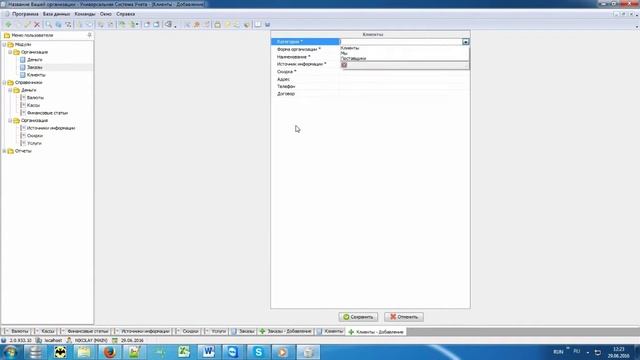Collapse the Модули tree node
The width and height of the screenshot is (640, 360).
point(4,44)
